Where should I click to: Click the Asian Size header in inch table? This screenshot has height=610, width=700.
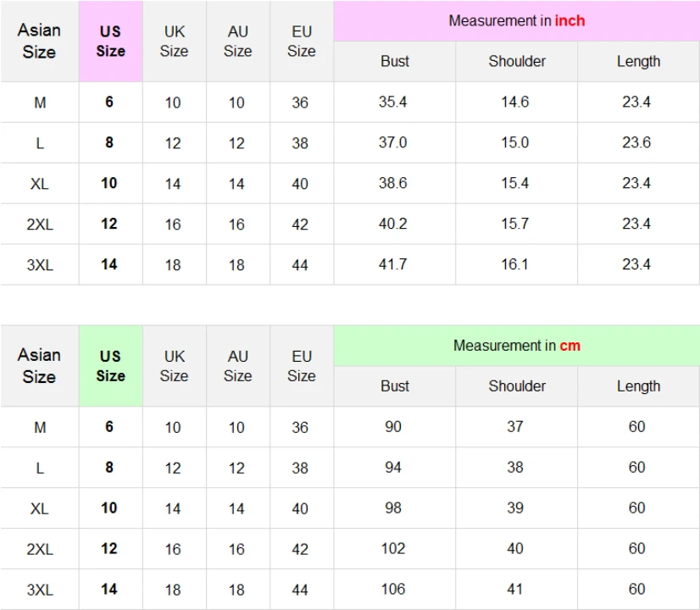(39, 41)
